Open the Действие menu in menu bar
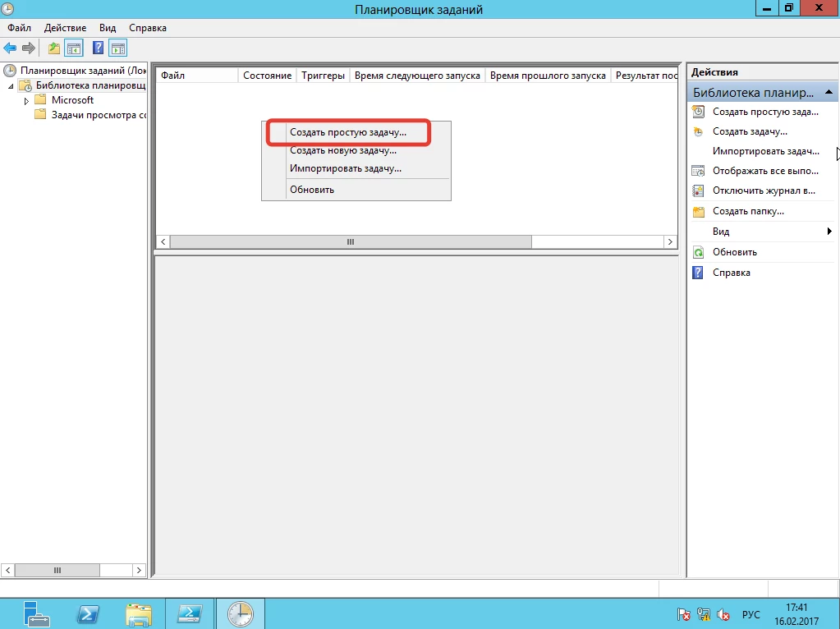840x629 pixels. (65, 28)
